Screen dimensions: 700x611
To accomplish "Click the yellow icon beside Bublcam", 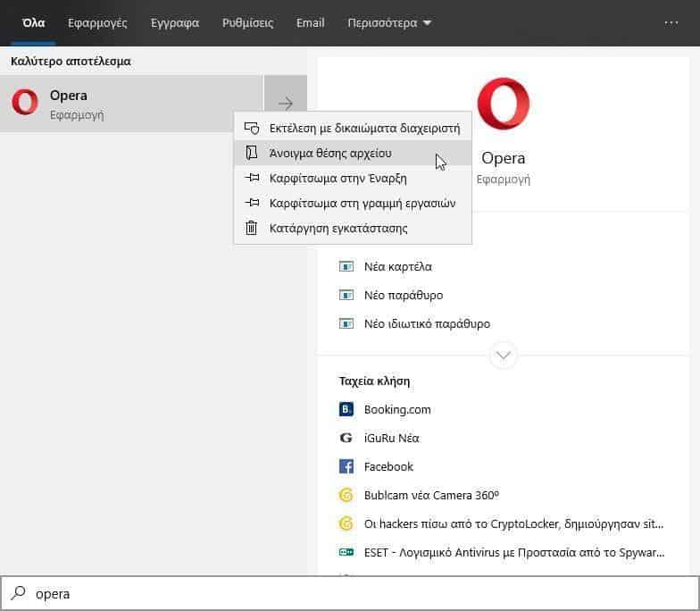I will pos(346,495).
